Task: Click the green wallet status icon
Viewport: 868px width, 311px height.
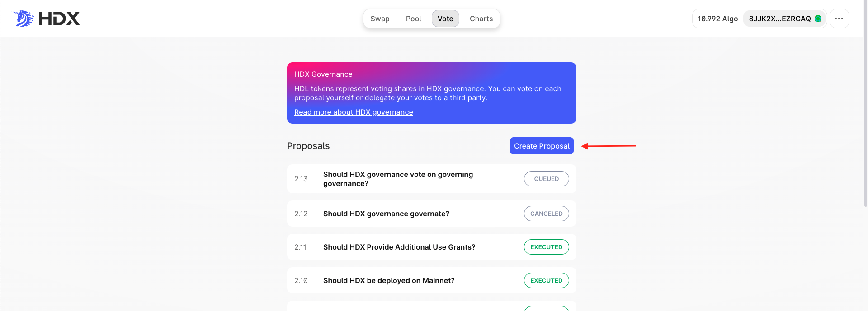Action: 818,19
